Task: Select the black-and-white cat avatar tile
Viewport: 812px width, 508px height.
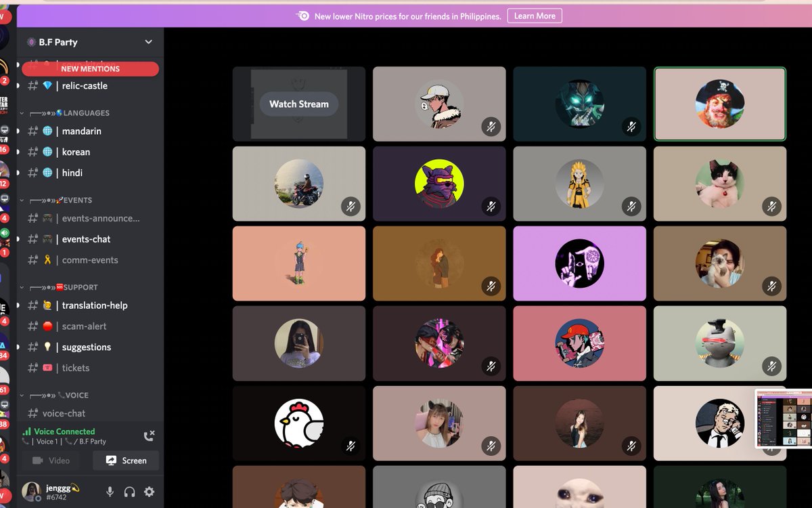Action: (x=720, y=184)
